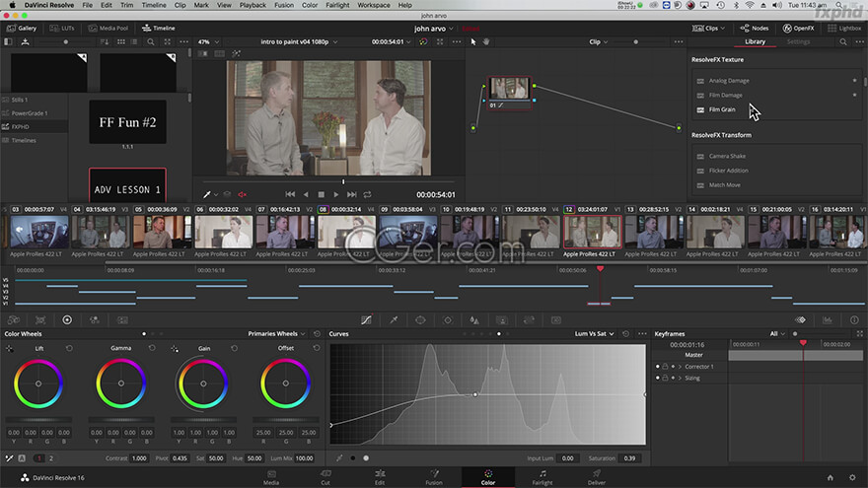
Task: Go to the Fusion page
Action: pos(433,477)
